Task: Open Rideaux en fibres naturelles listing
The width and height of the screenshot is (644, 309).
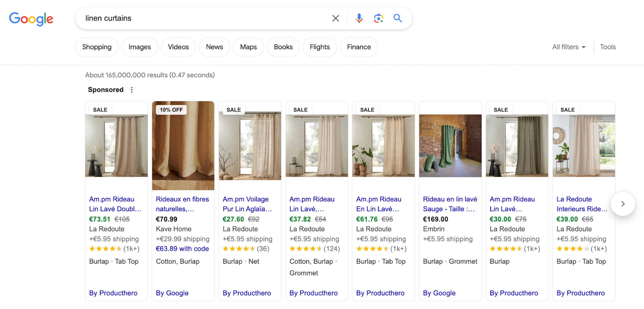Action: click(x=182, y=204)
